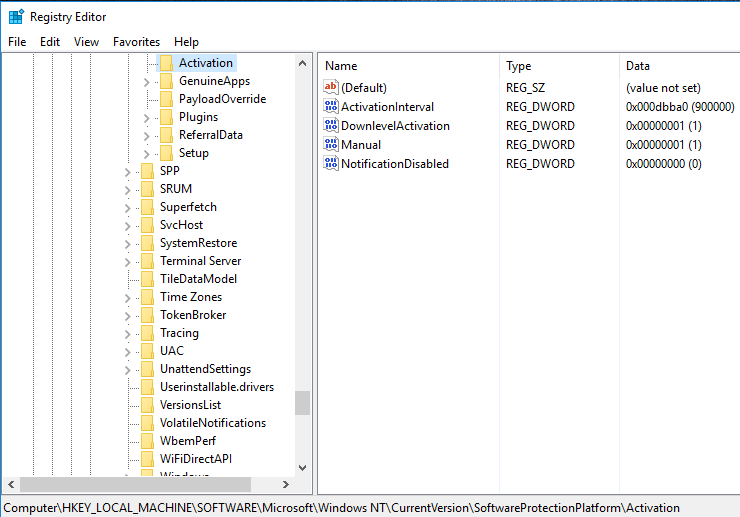Sort values by the Type column header
Viewport: 740px width, 517px height.
pos(559,66)
